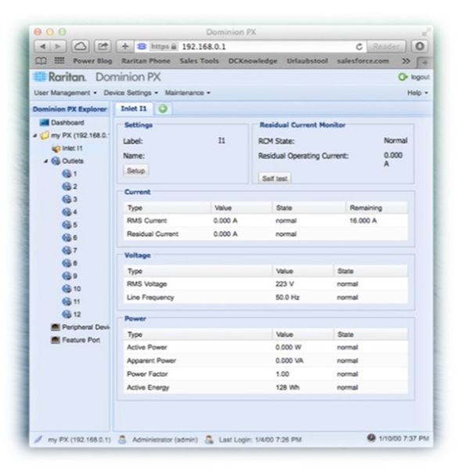This screenshot has width=476, height=470.
Task: Open the Raritan Phone bookmark
Action: tap(146, 61)
